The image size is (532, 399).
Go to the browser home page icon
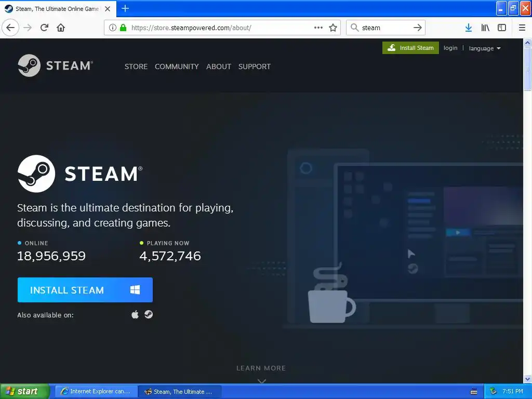pos(61,28)
